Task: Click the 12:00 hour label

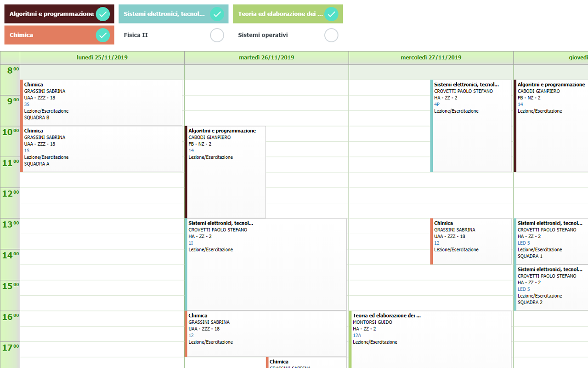Action: [11, 194]
